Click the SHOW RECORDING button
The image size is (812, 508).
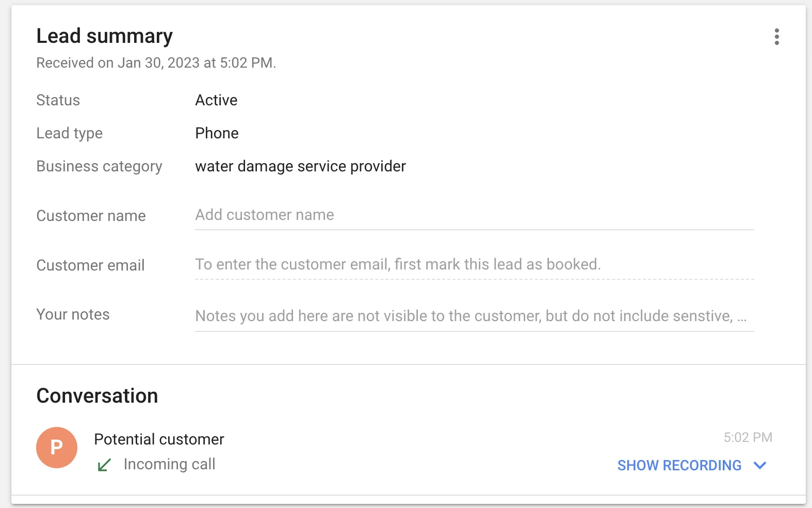click(x=679, y=465)
